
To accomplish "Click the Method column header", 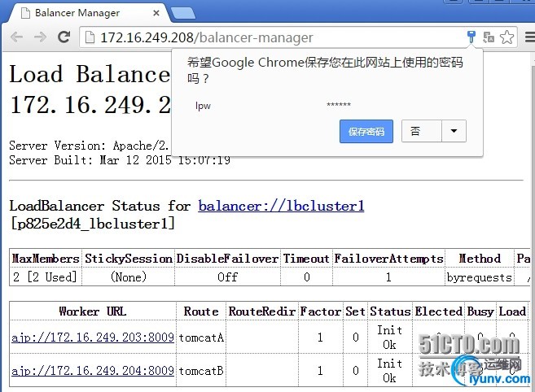I will point(480,259).
